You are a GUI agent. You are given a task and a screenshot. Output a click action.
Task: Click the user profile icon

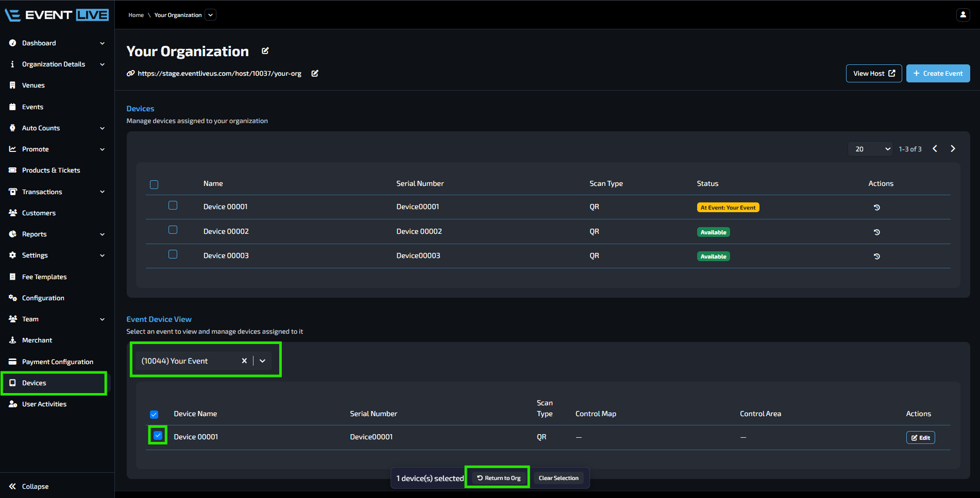[962, 15]
